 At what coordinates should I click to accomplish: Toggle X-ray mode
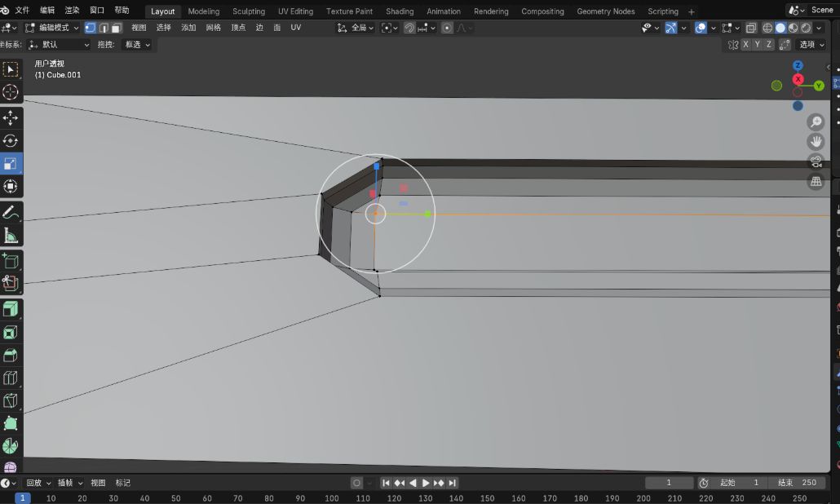pyautogui.click(x=751, y=28)
